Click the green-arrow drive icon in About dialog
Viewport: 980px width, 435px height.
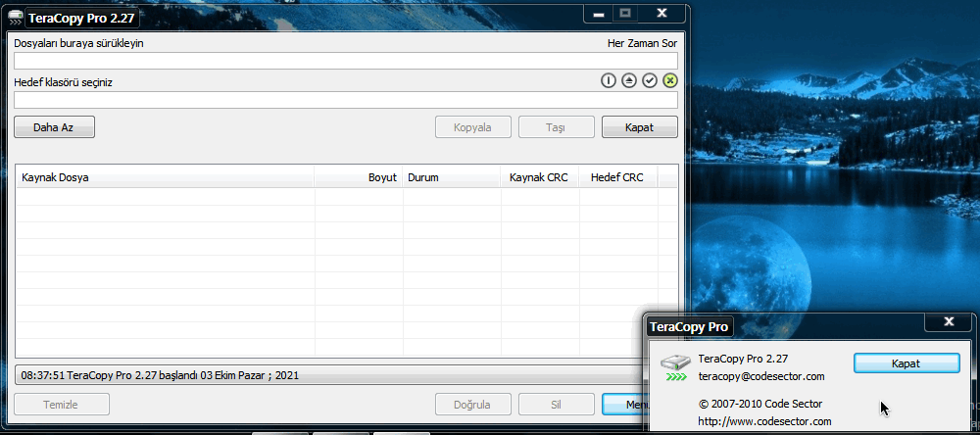click(675, 368)
